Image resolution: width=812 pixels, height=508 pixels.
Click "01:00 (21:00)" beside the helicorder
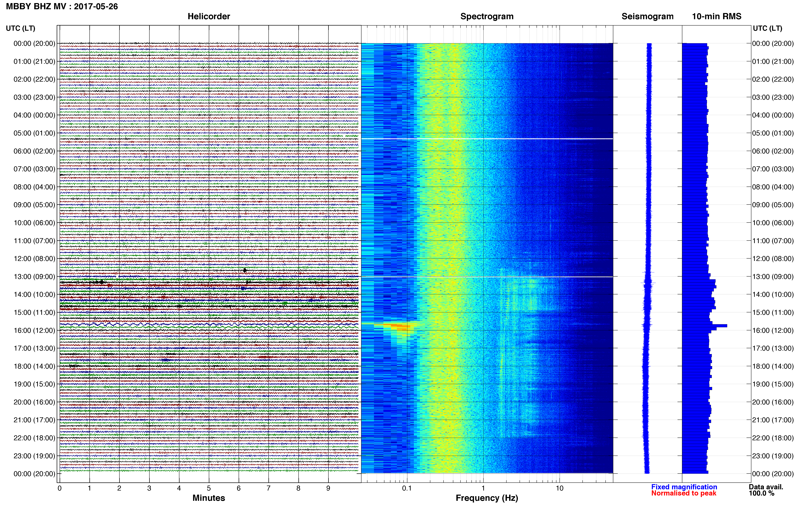tap(34, 62)
